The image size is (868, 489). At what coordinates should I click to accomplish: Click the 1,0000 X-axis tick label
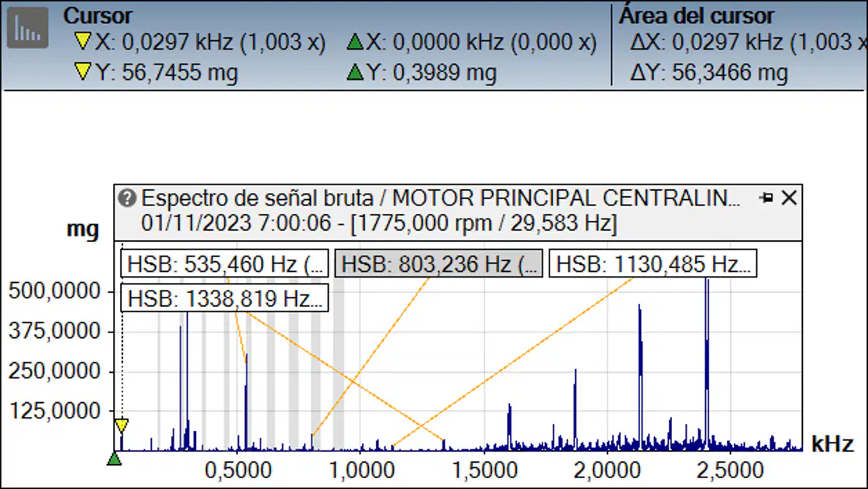(361, 470)
